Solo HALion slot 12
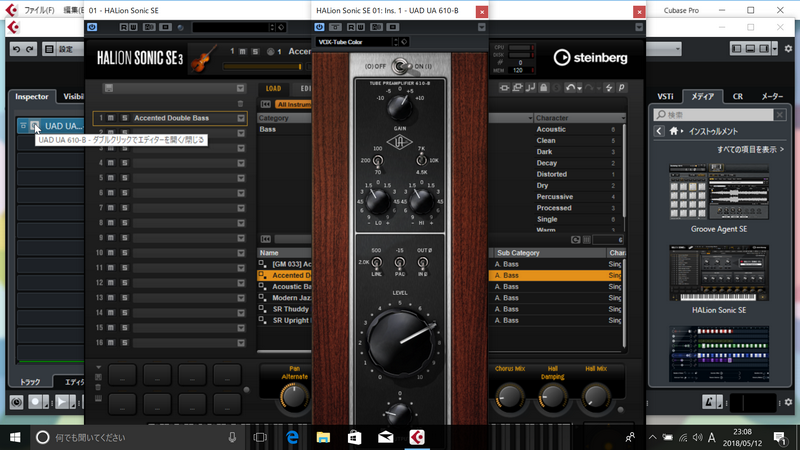The height and width of the screenshot is (450, 800). coord(124,283)
